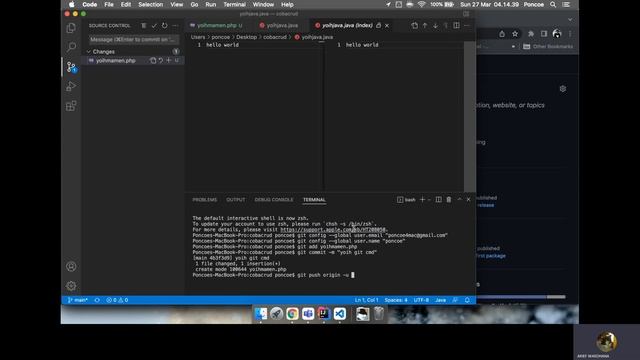Click Desktop in the breadcrumb path

pos(247,37)
